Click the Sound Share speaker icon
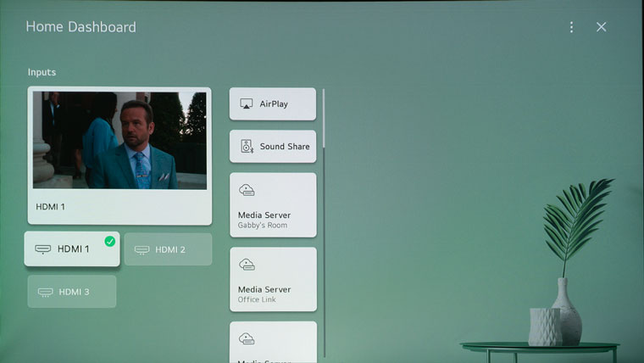The image size is (644, 363). (x=247, y=147)
